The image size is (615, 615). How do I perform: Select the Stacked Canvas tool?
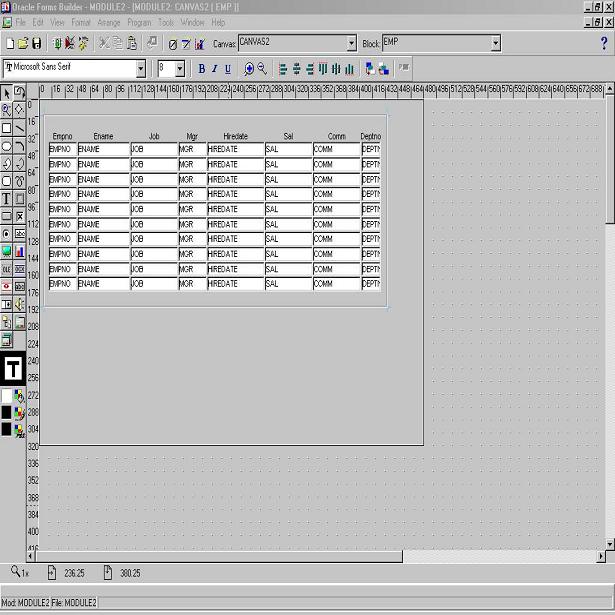coord(6,340)
